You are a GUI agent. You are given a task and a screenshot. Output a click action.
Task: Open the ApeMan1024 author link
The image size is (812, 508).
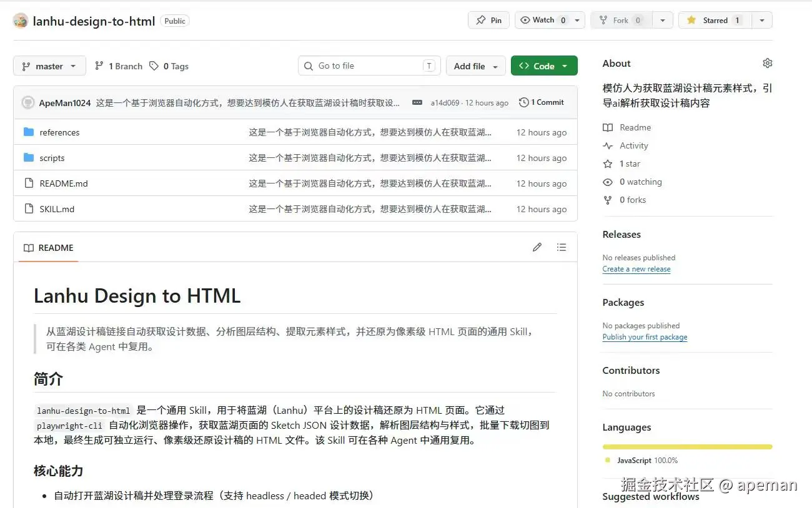65,102
